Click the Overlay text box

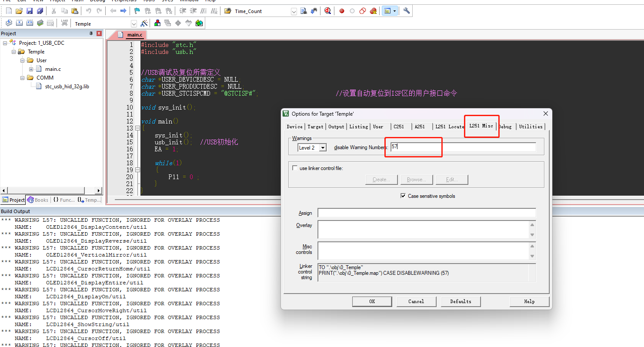pyautogui.click(x=427, y=230)
